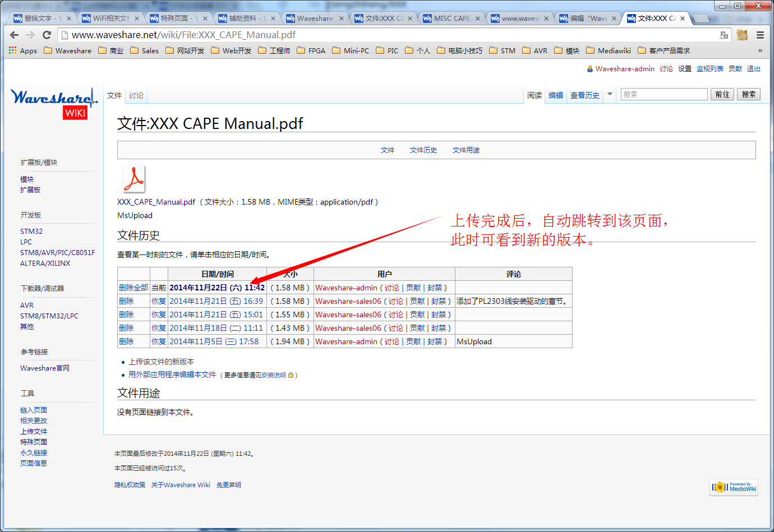Open the Mini-PC bookmark folder
This screenshot has width=774, height=532.
351,50
